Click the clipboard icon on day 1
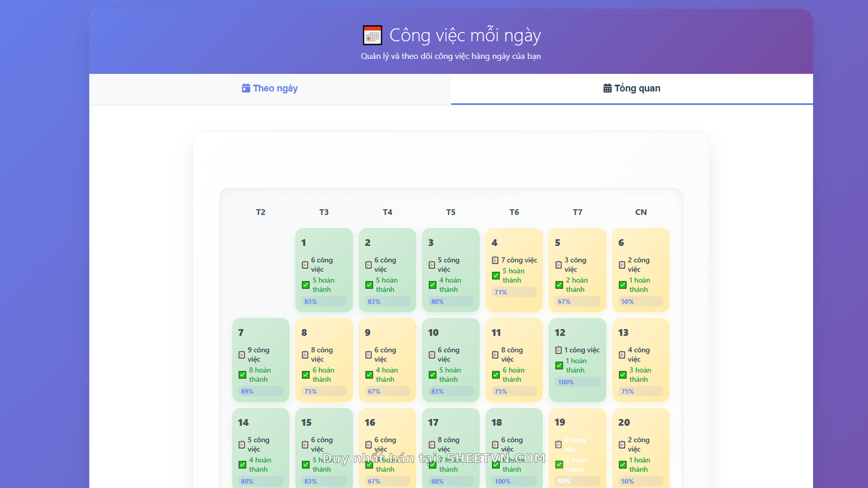The width and height of the screenshot is (868, 488). click(x=305, y=265)
